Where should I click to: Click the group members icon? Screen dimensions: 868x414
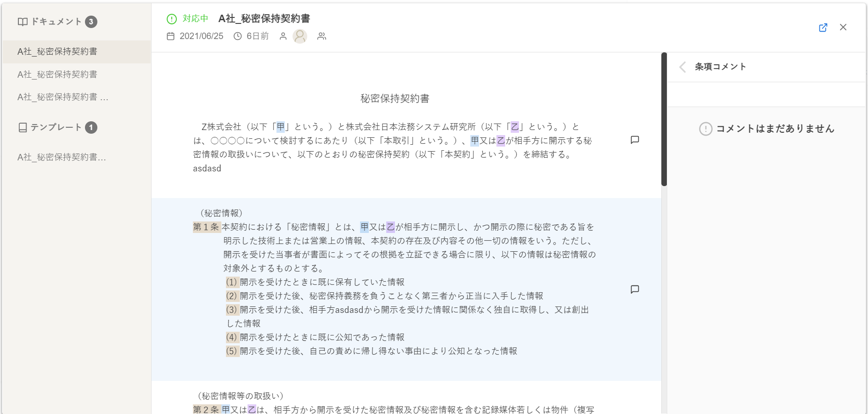click(321, 36)
